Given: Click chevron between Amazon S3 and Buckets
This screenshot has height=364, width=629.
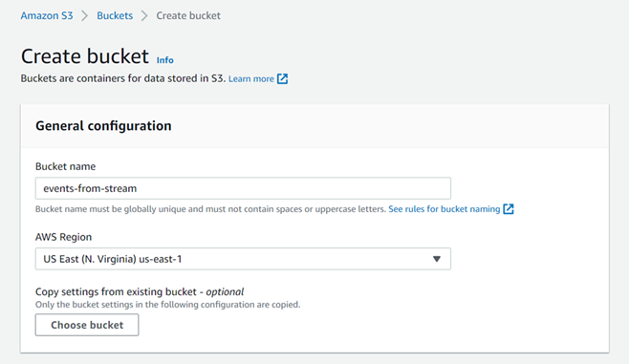Looking at the screenshot, I should (85, 15).
